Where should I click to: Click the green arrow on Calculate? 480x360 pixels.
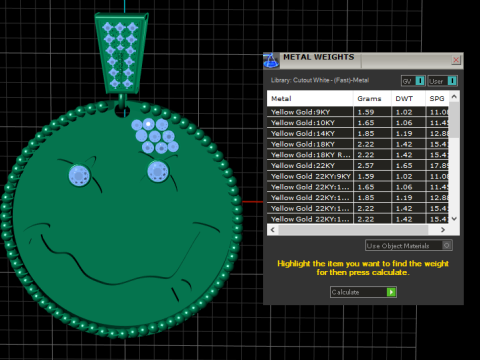[391, 292]
